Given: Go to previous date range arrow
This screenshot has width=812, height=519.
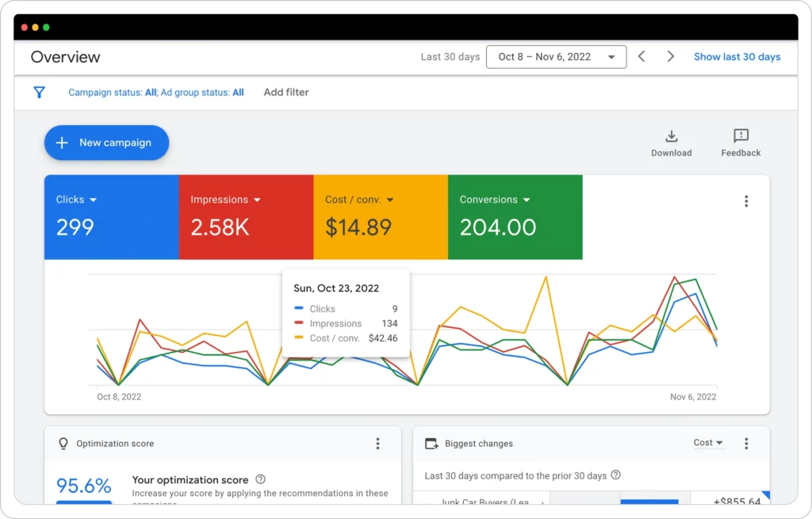Looking at the screenshot, I should (x=642, y=56).
